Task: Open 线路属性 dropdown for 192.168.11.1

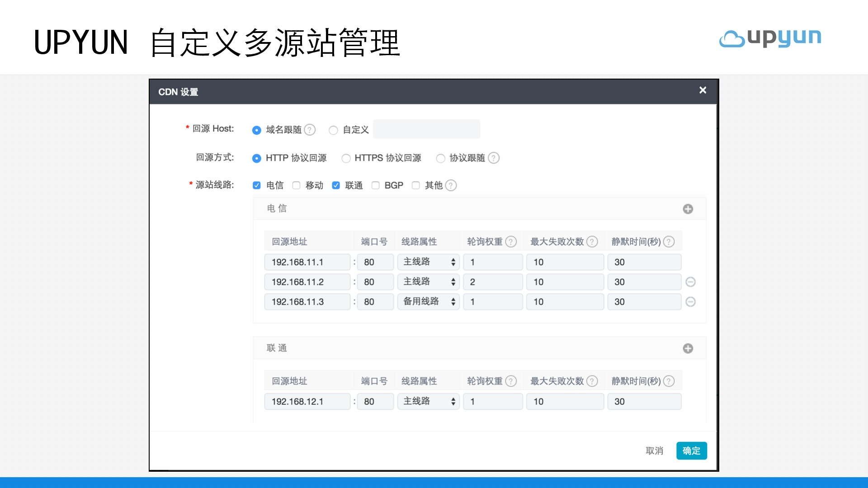Action: click(429, 262)
